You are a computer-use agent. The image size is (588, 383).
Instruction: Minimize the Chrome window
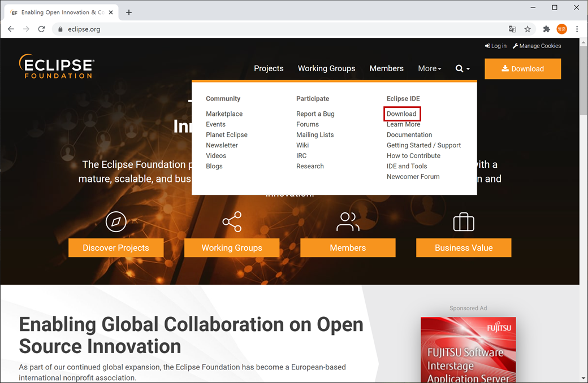pyautogui.click(x=533, y=7)
